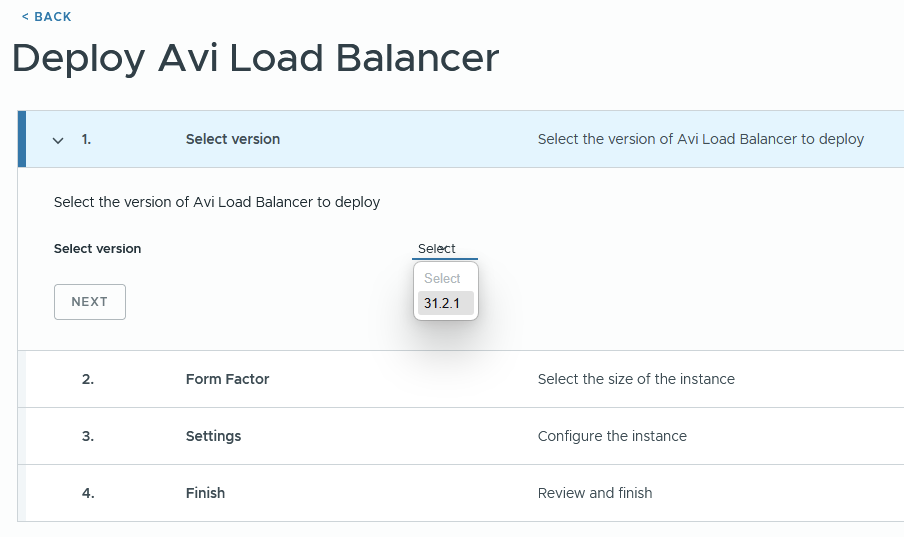Open the Form Factor step
Image resolution: width=904 pixels, height=537 pixels.
227,379
